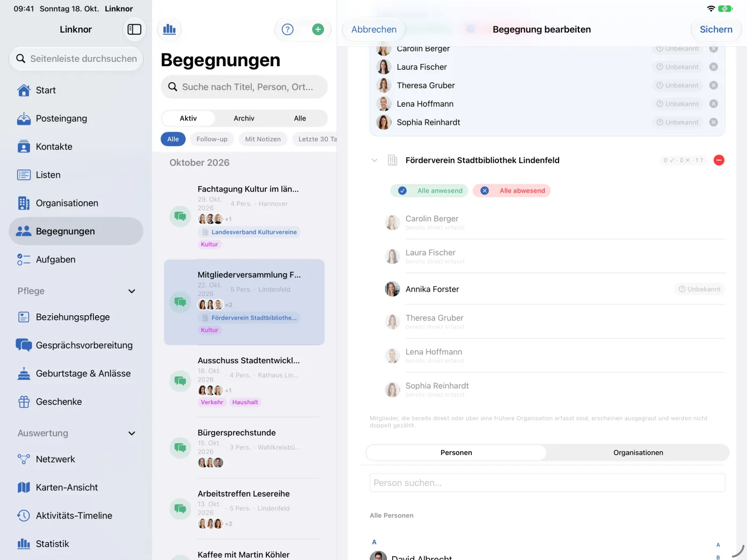The image size is (747, 560).
Task: Open the Bürgersprechstunde encounter
Action: [244, 447]
